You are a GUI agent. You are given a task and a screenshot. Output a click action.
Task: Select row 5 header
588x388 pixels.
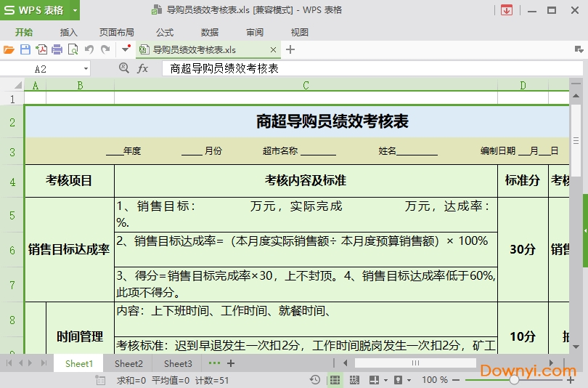12,215
